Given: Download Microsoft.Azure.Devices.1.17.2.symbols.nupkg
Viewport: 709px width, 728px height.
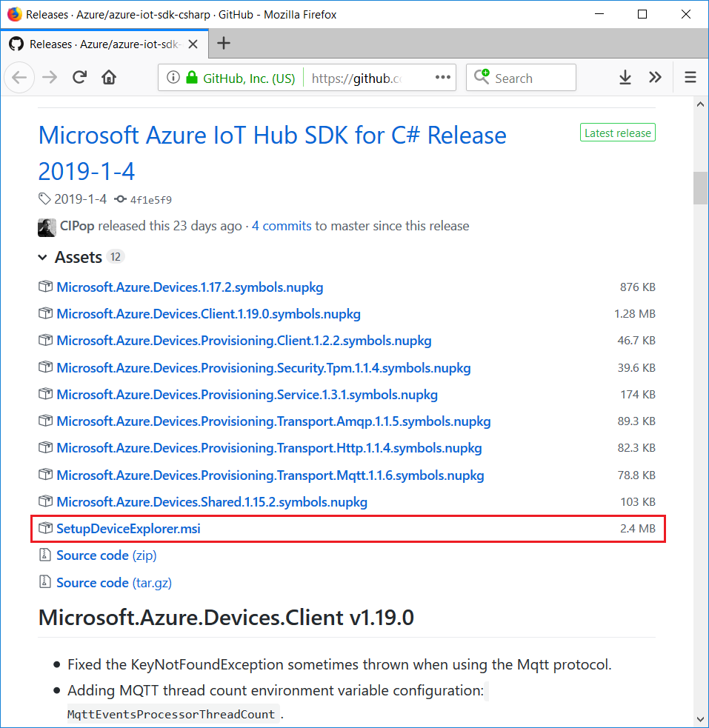Looking at the screenshot, I should pyautogui.click(x=190, y=287).
